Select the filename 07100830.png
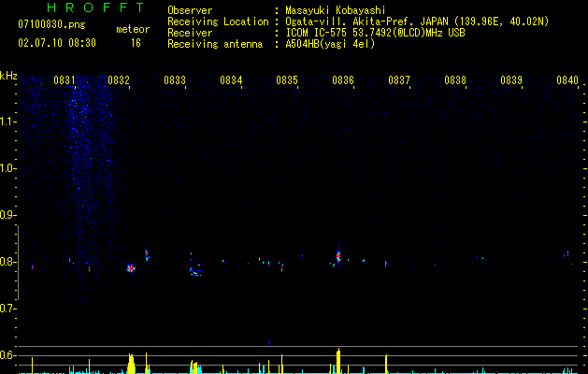Screen dimensions: 588x374 [51, 25]
